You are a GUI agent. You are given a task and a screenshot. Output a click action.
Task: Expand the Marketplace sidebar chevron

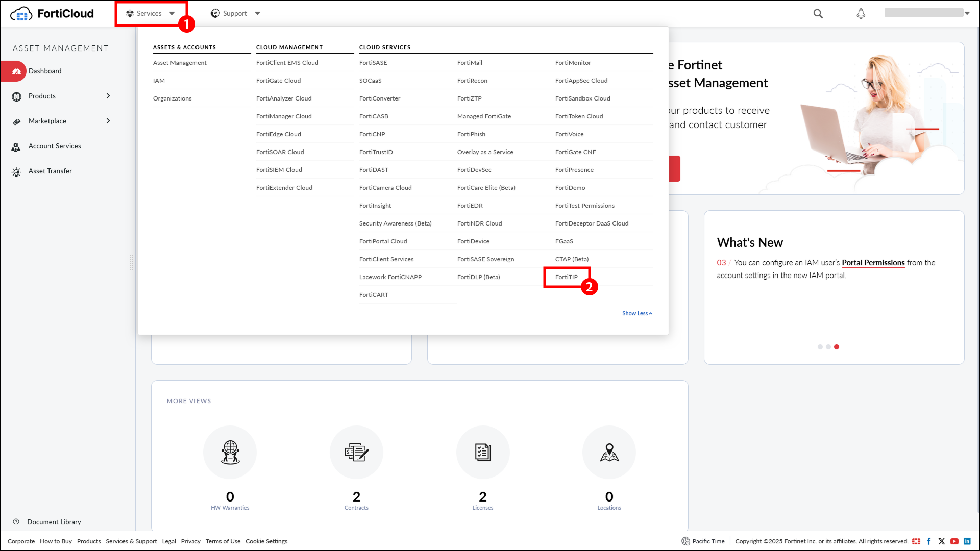point(108,121)
